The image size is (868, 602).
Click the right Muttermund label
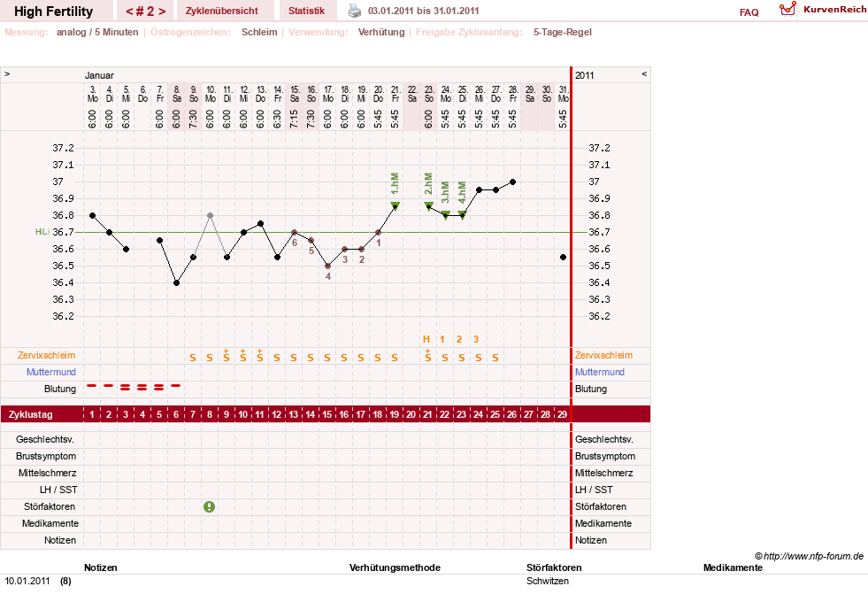600,372
